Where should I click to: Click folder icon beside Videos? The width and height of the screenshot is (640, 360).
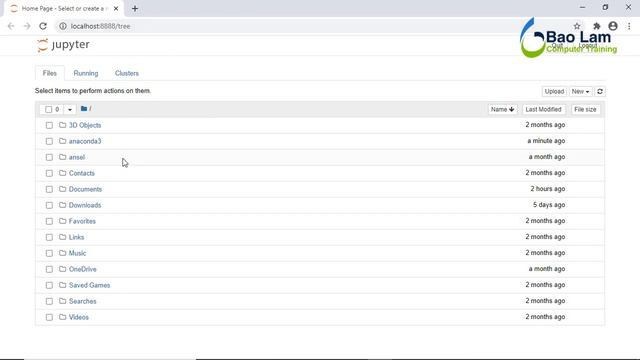point(62,317)
